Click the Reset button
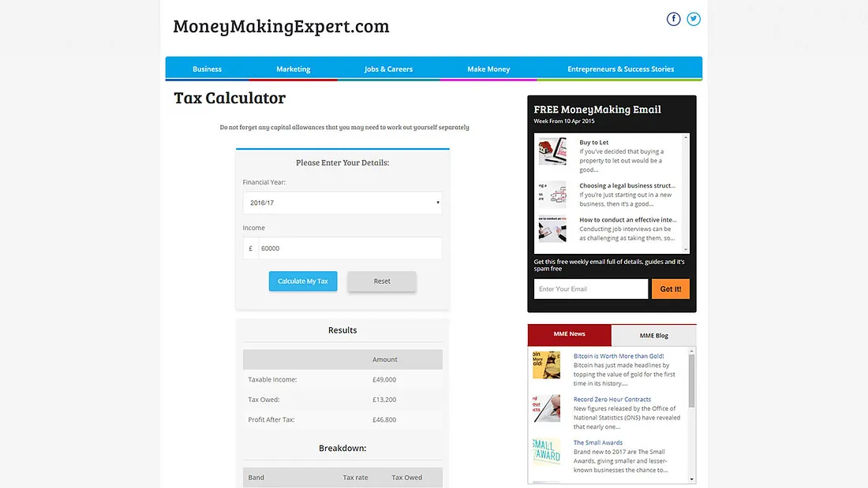This screenshot has width=868, height=488. (x=382, y=281)
